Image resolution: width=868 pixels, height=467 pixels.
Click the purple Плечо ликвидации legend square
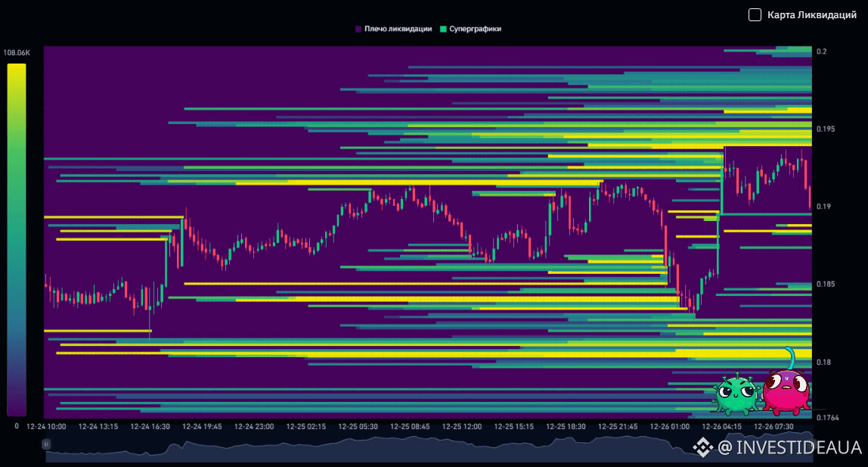[358, 29]
